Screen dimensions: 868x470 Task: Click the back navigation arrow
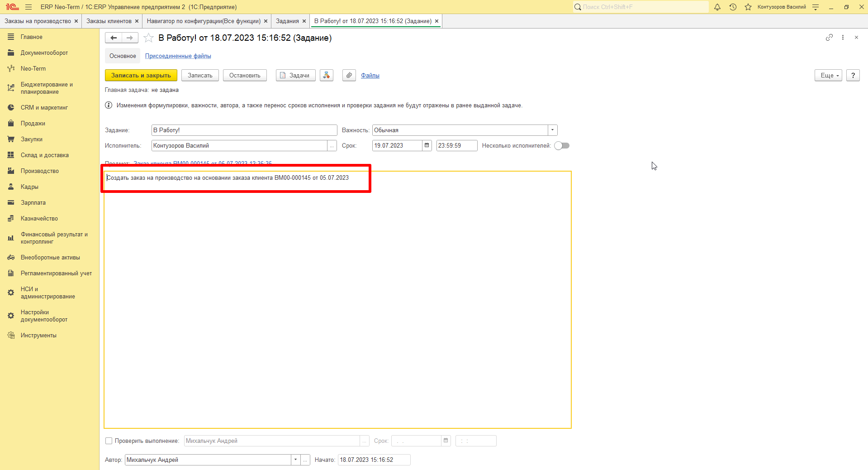[x=114, y=38]
